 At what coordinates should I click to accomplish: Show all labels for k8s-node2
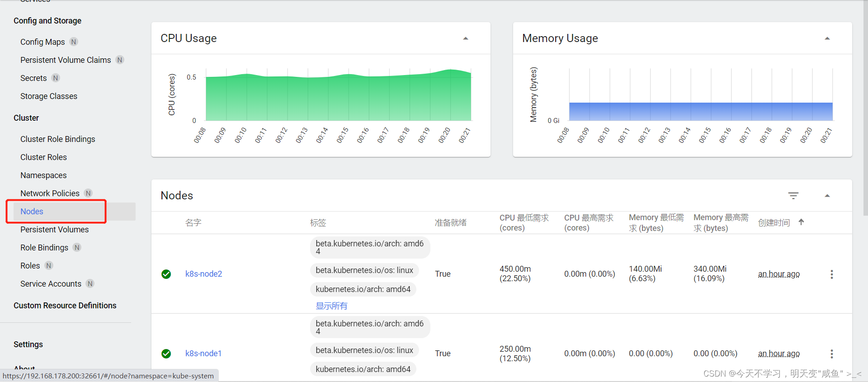tap(331, 306)
